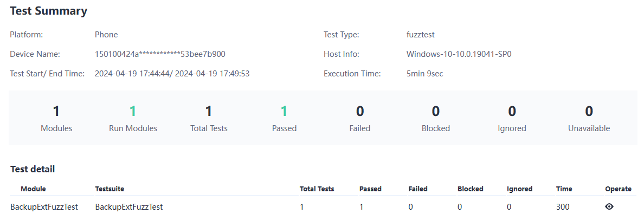Screen dimensions: 644x220
Task: Select the BackupExtFuzzTest module name
Action: pos(44,208)
